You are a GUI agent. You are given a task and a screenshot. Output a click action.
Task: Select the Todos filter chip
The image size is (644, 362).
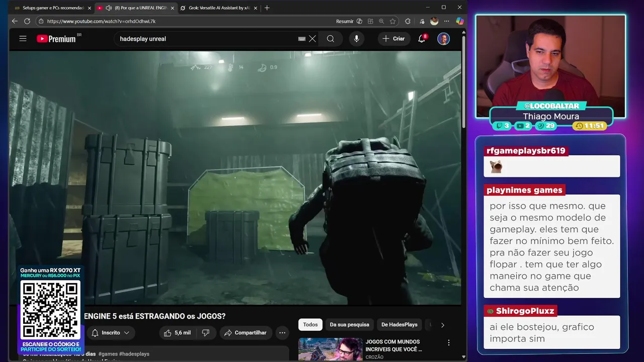(310, 324)
